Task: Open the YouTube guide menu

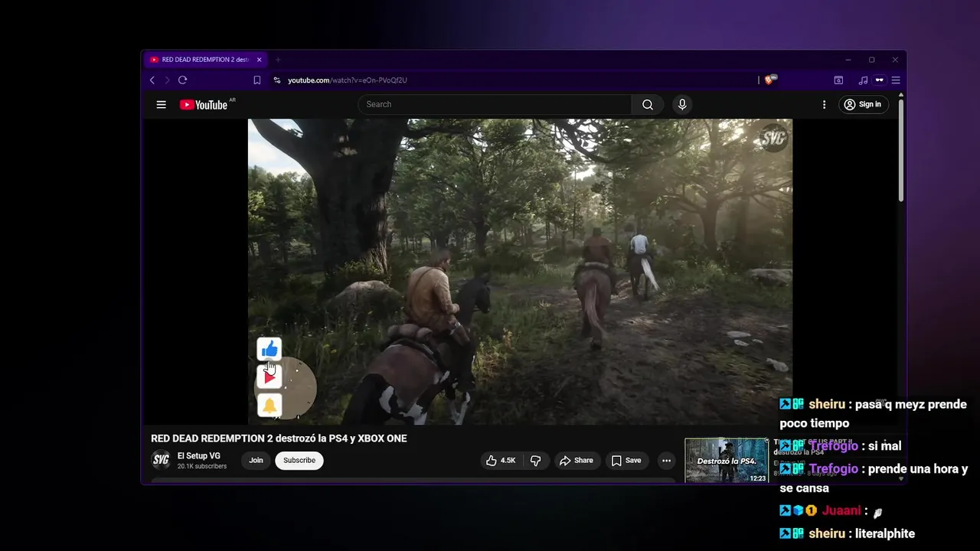Action: [161, 105]
